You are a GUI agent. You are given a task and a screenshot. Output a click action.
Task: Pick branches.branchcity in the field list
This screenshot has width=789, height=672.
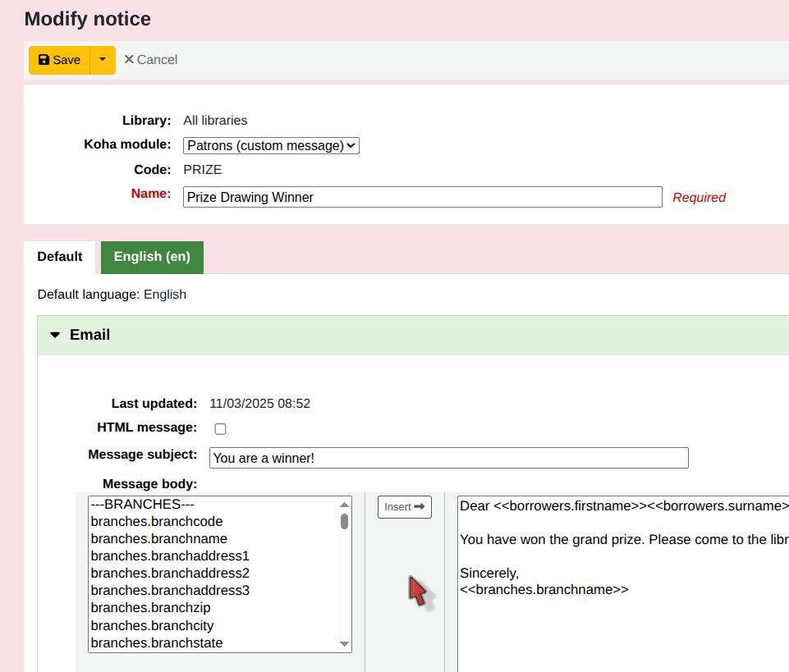[153, 625]
